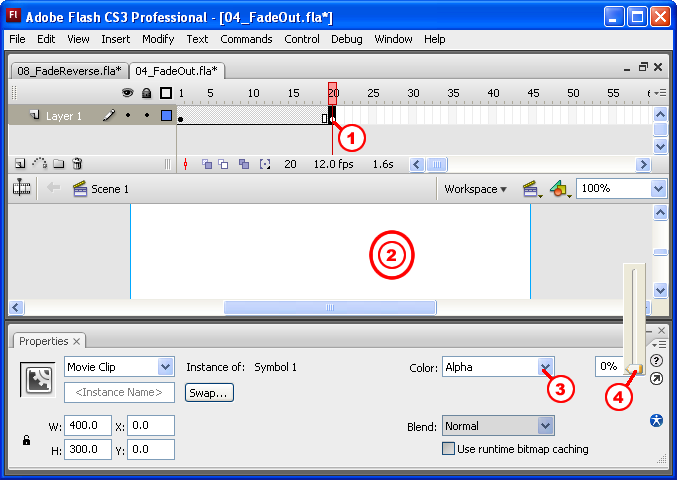Toggle the width-height lock icon
Viewport: 677px width, 480px height.
(26, 439)
